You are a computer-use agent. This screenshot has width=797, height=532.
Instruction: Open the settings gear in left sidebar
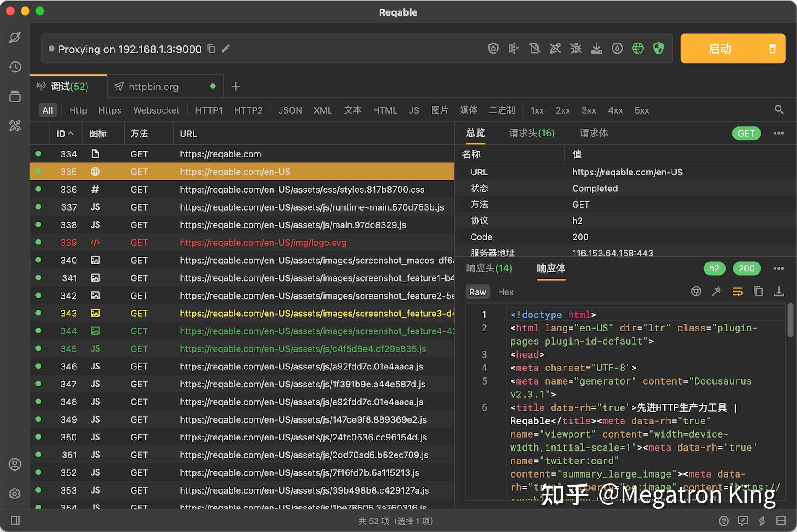click(x=15, y=494)
